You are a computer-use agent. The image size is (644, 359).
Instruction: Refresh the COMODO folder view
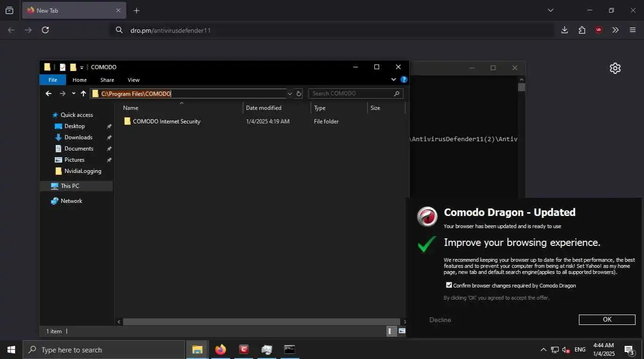pyautogui.click(x=299, y=93)
